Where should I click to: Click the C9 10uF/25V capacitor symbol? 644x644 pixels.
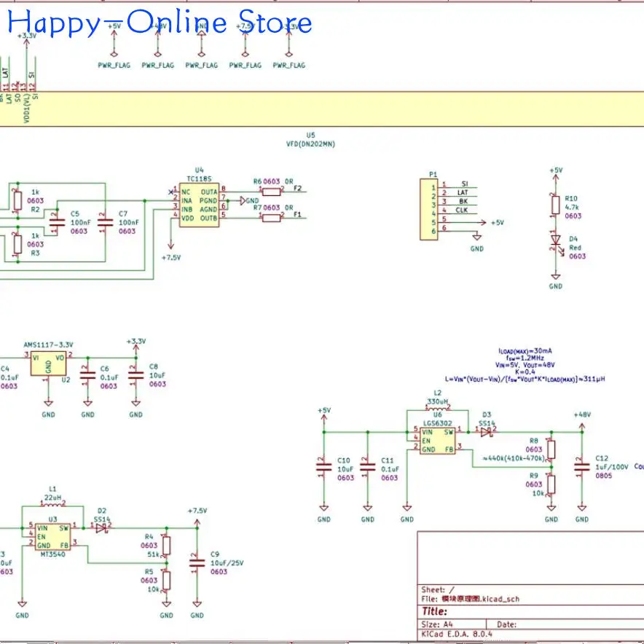pos(197,563)
